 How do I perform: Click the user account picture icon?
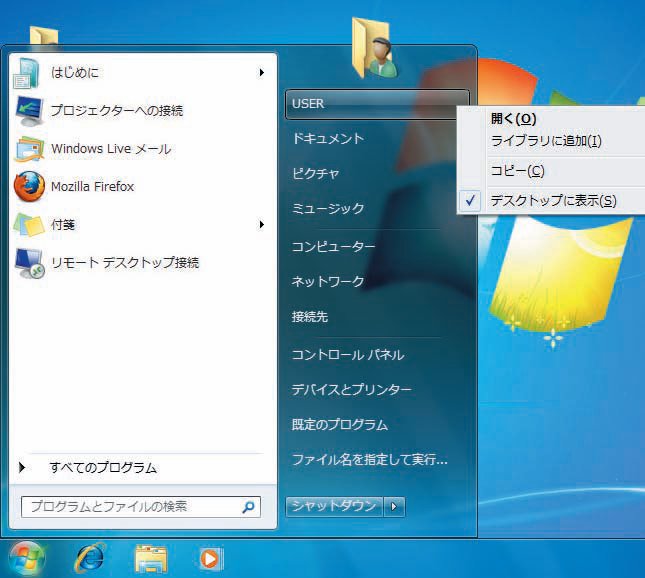[x=374, y=49]
